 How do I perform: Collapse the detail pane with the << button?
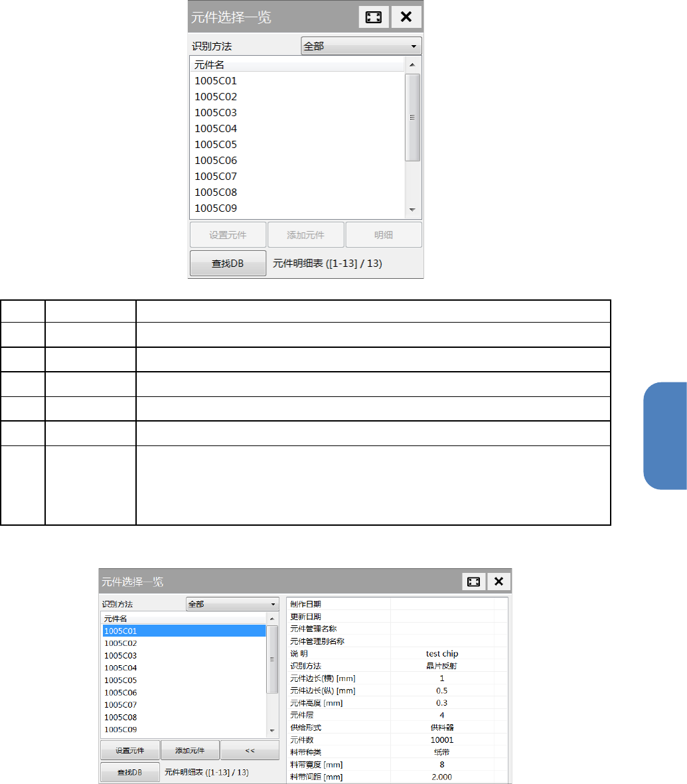click(x=250, y=751)
